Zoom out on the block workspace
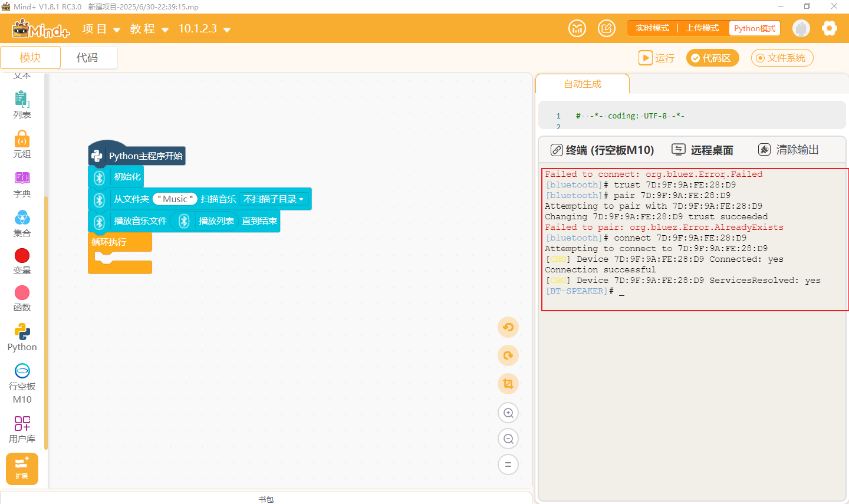This screenshot has height=504, width=849. point(508,439)
